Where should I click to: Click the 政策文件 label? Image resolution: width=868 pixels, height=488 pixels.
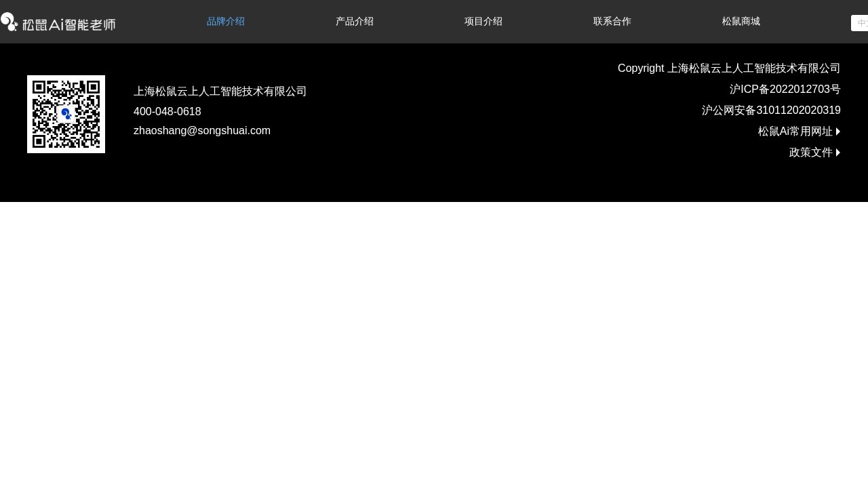pyautogui.click(x=810, y=152)
